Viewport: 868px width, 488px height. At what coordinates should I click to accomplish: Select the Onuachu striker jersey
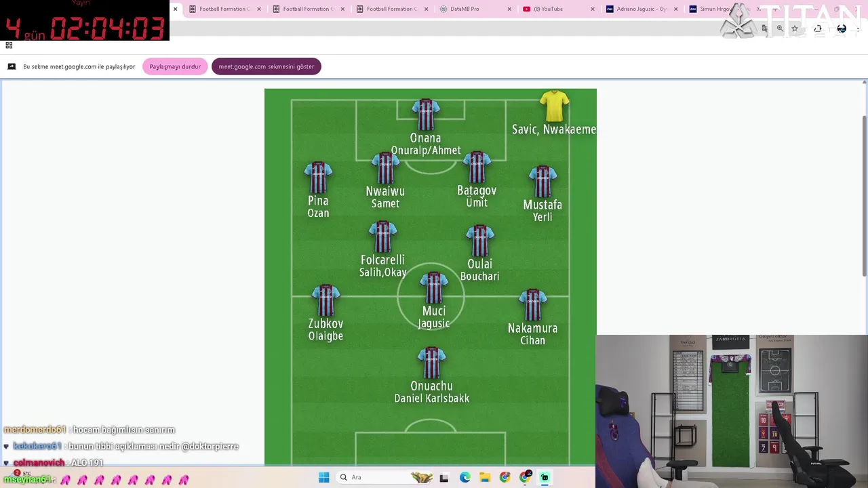click(431, 363)
